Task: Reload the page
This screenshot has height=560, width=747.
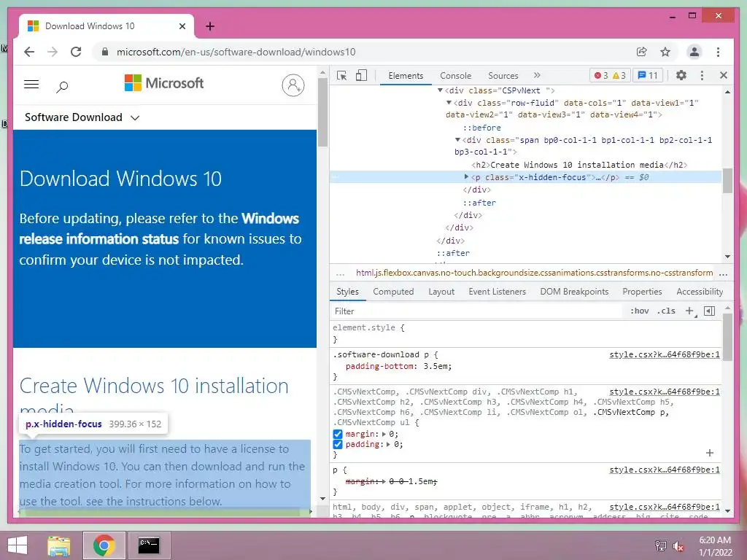Action: [x=76, y=52]
